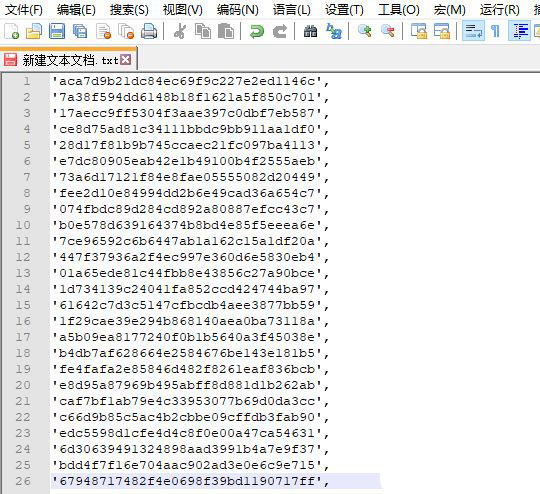Screen dimensions: 540x494
Task: Click the text '074fbdc89d284cd892a80887efcc43c7'
Action: (187, 209)
